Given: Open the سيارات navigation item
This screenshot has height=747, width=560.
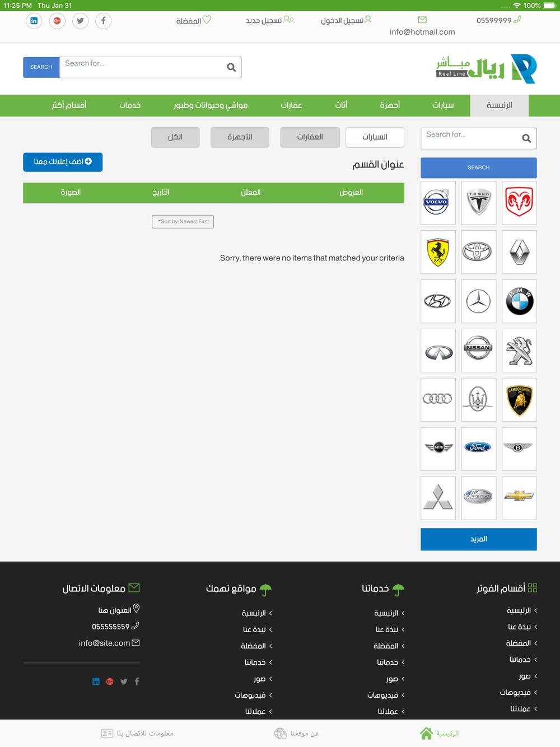Looking at the screenshot, I should (444, 105).
